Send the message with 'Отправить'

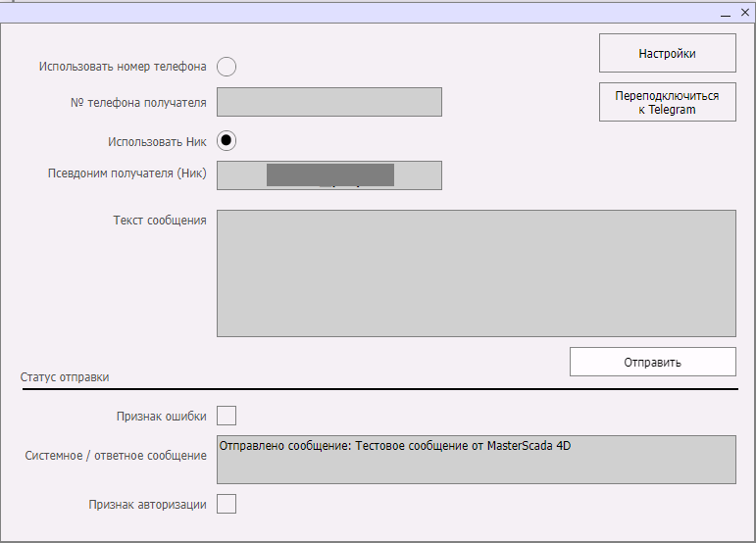652,362
